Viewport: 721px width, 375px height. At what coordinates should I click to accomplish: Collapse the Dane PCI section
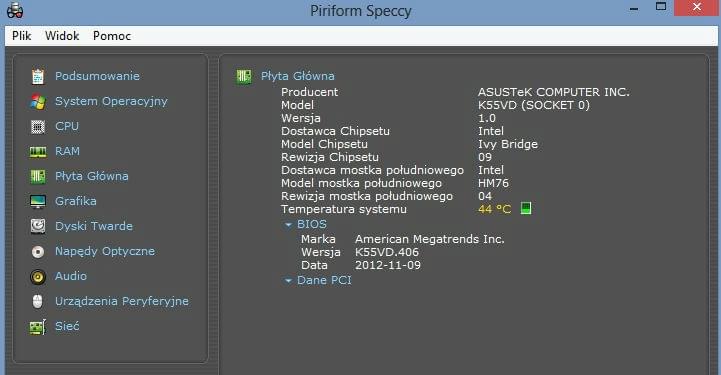[288, 280]
